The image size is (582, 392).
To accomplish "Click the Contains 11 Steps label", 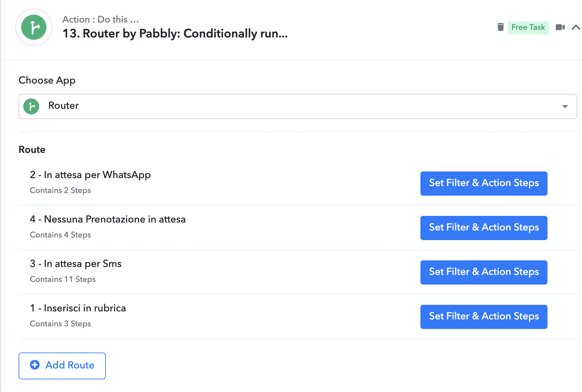I will pos(63,279).
